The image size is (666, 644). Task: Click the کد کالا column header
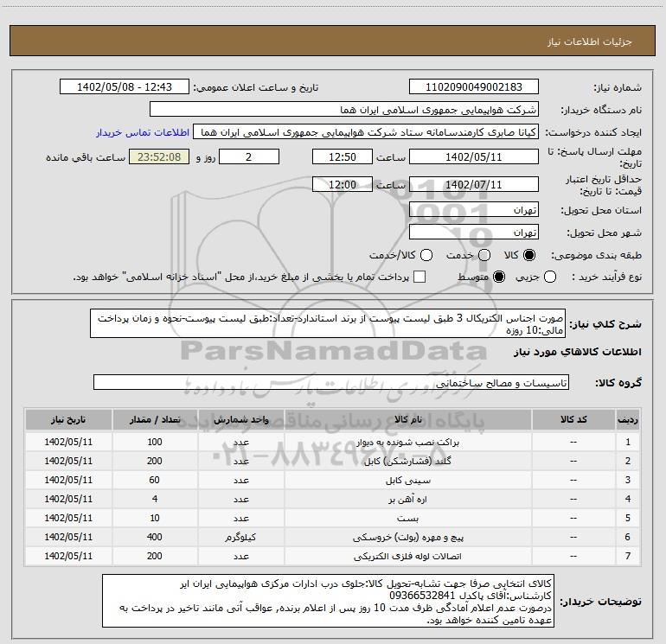[573, 420]
